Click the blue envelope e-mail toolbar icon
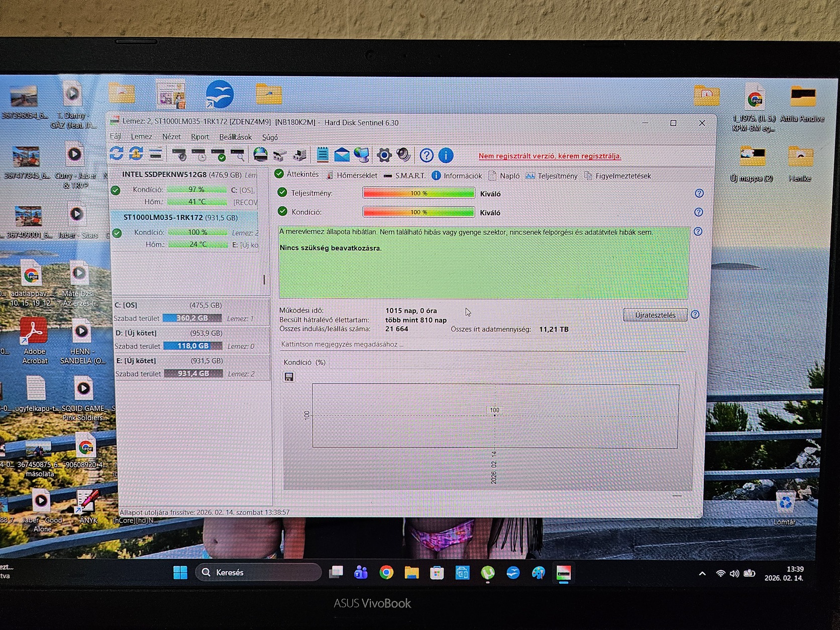This screenshot has height=630, width=840. (342, 155)
